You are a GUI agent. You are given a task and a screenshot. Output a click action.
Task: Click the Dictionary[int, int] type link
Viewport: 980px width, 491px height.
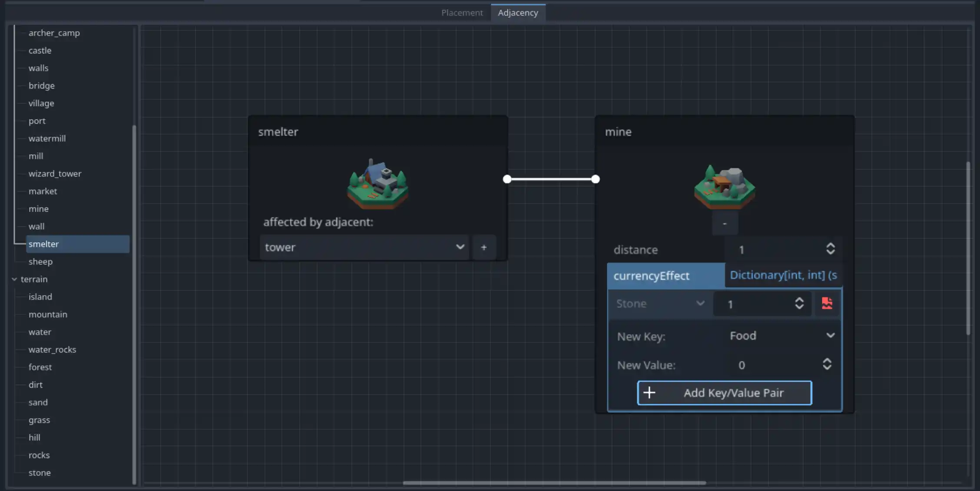click(783, 275)
